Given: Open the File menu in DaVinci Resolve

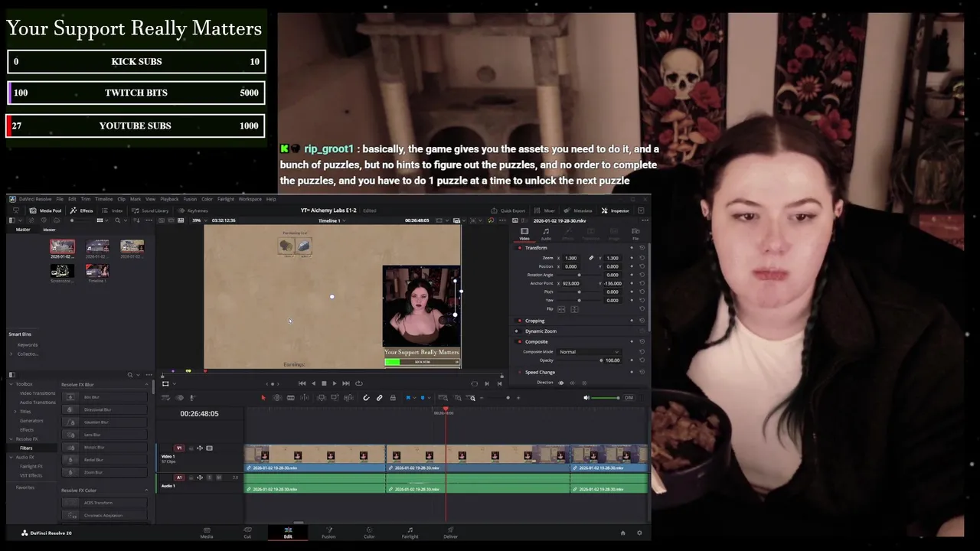Looking at the screenshot, I should coord(60,199).
